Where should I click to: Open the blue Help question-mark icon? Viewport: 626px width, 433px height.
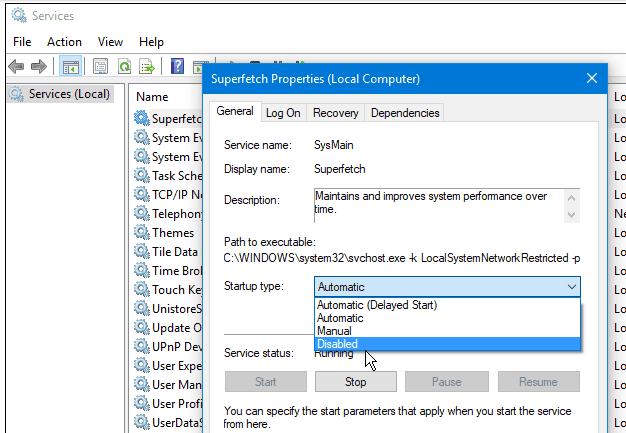[177, 66]
